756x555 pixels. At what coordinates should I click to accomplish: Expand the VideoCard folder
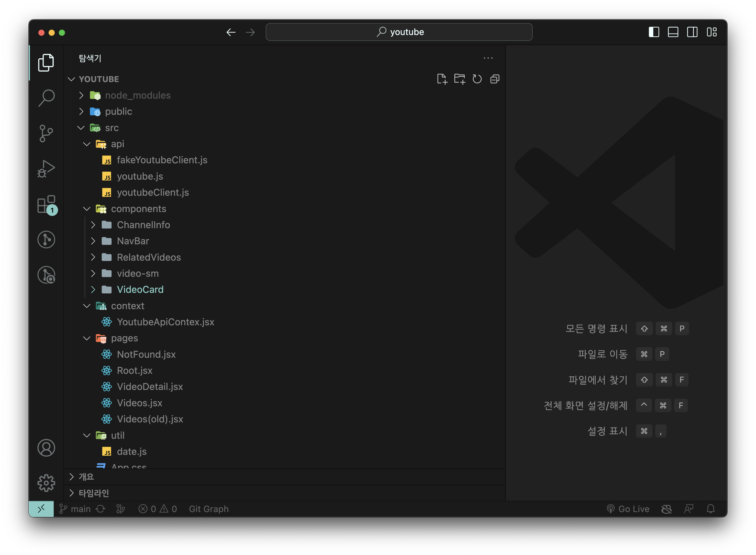click(93, 290)
